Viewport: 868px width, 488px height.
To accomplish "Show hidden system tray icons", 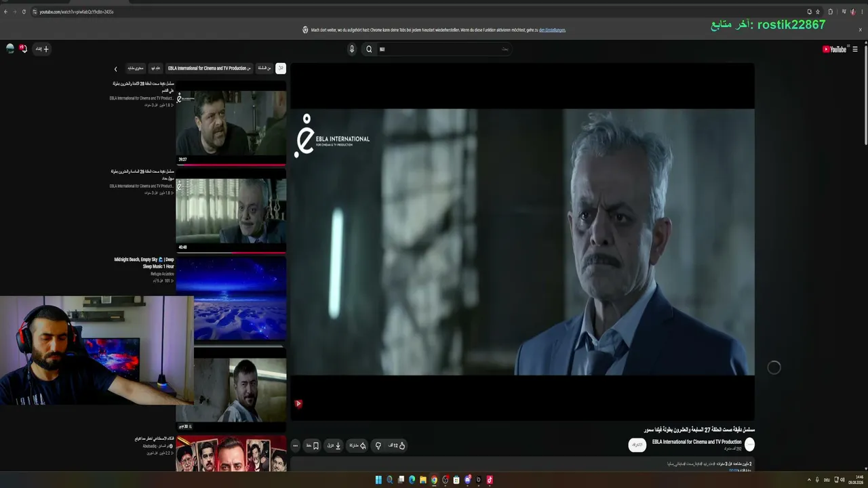I will 808,480.
